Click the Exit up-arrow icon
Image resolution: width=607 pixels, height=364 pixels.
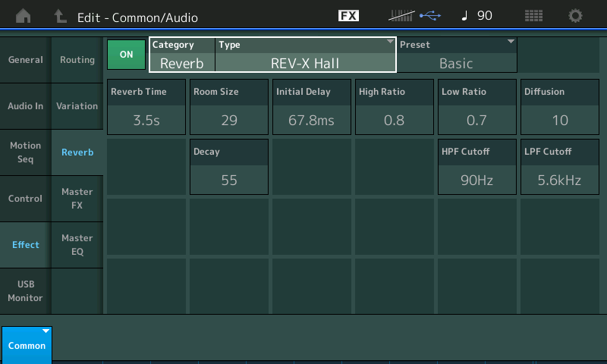pyautogui.click(x=60, y=16)
